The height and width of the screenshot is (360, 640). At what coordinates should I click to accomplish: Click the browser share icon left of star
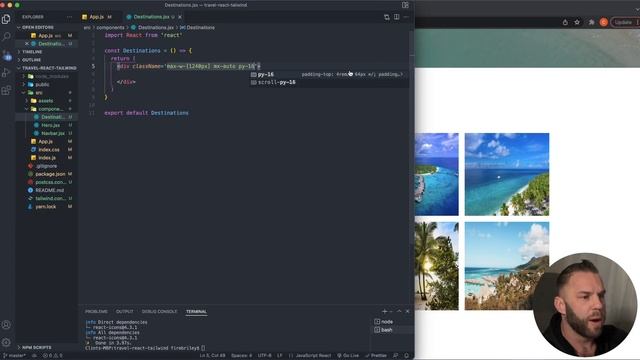[565, 22]
